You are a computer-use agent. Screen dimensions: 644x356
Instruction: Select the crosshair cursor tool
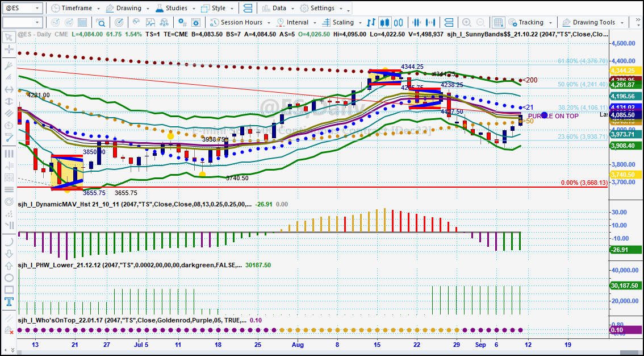tap(9, 49)
